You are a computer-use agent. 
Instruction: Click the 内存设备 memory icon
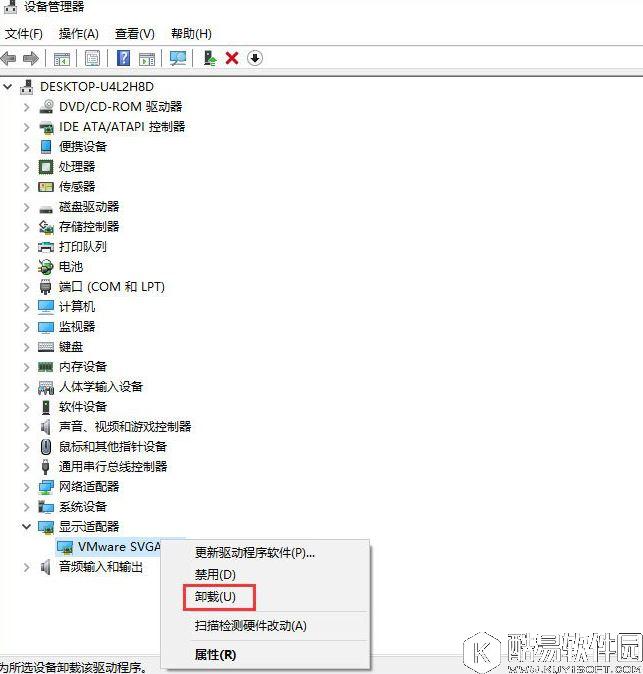pos(46,367)
